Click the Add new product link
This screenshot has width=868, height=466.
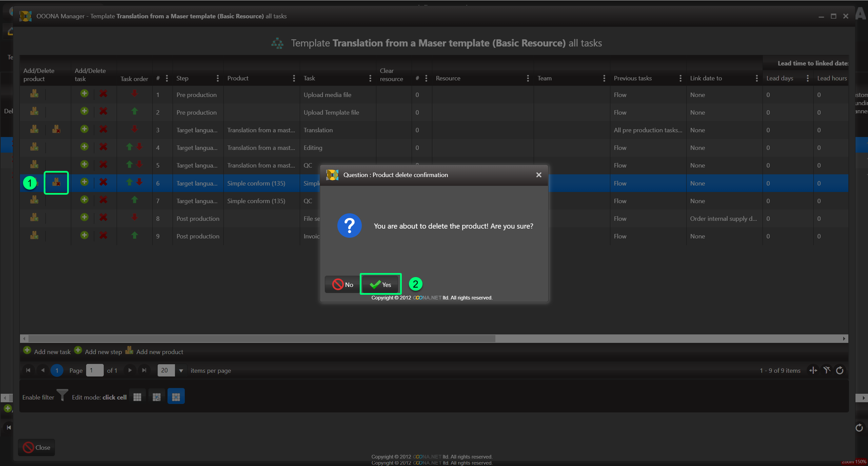[159, 352]
